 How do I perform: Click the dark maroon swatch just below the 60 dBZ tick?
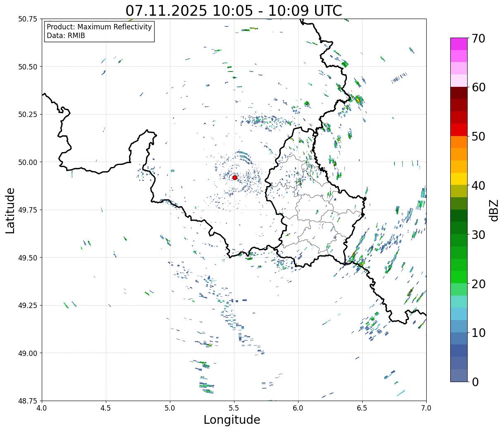tap(459, 93)
